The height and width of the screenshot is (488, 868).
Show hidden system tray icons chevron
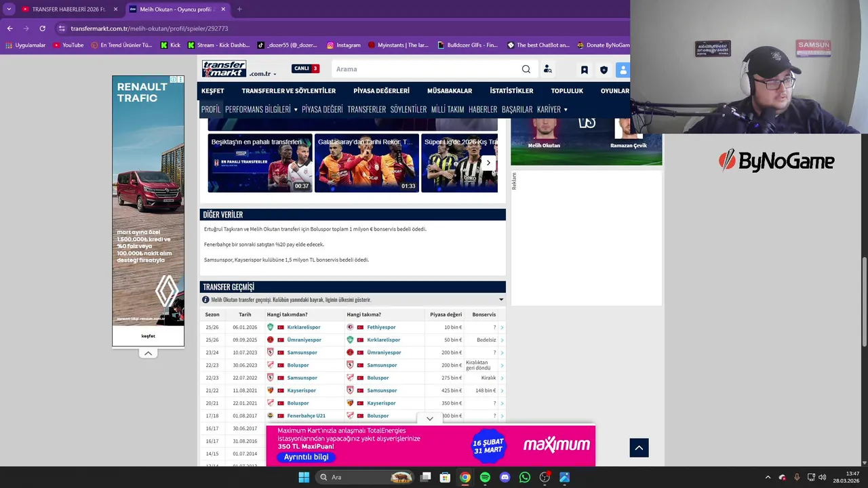pyautogui.click(x=768, y=477)
